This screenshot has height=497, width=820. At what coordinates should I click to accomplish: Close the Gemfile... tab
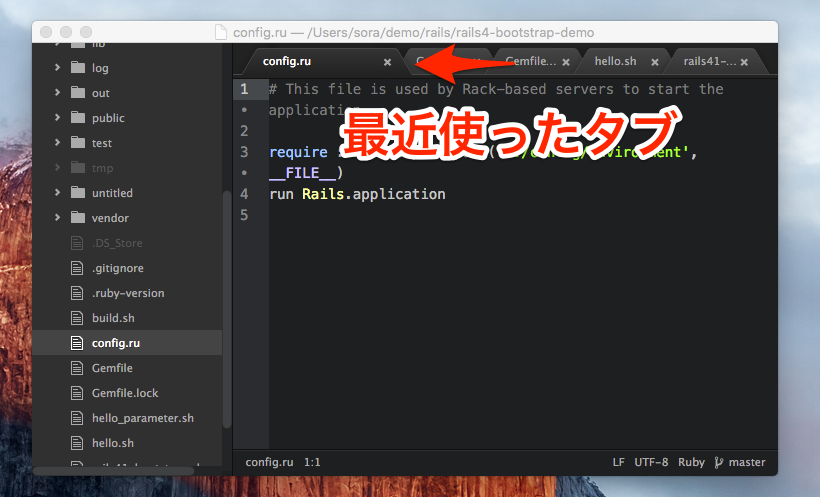[x=566, y=62]
